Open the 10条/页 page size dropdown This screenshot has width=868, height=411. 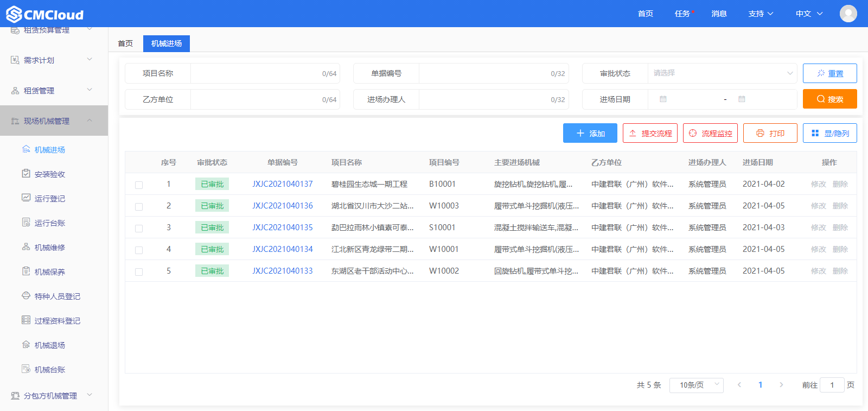coord(697,385)
